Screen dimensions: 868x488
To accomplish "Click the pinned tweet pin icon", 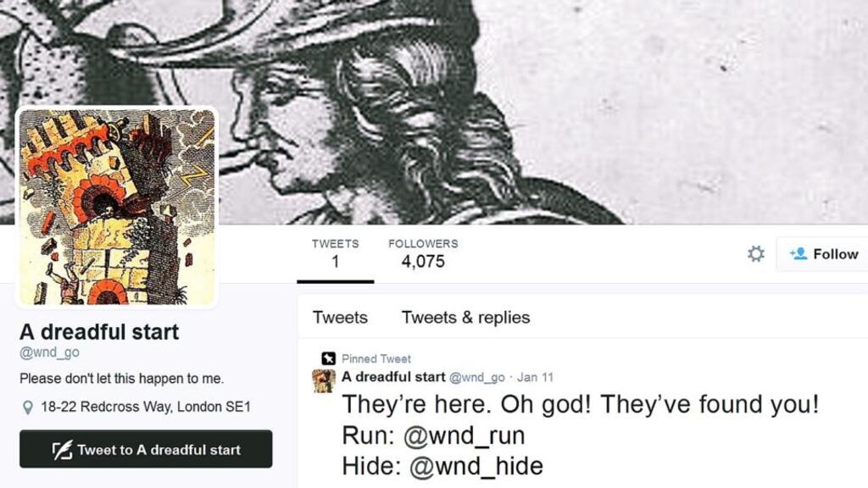I will 328,358.
